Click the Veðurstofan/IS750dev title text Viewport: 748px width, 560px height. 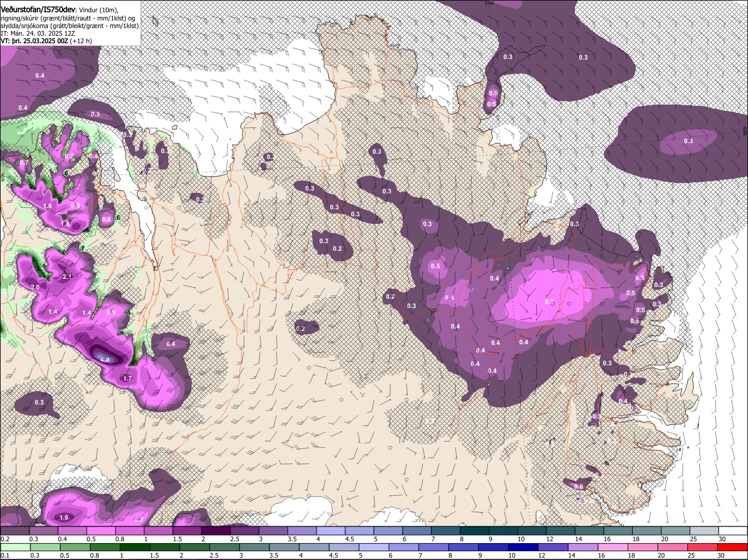click(x=37, y=9)
